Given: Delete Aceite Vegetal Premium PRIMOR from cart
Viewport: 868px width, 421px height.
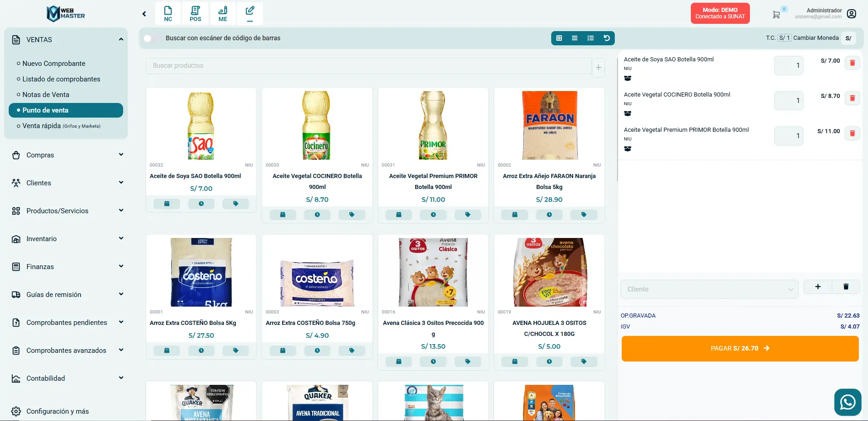Looking at the screenshot, I should (852, 133).
